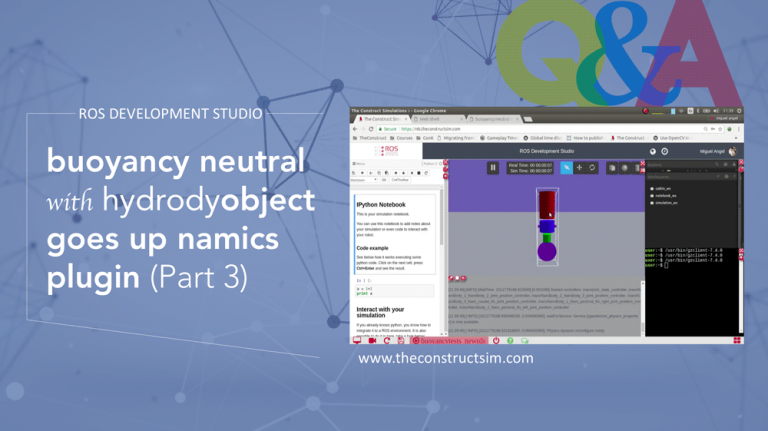This screenshot has height=431, width=768.
Task: Show the hidden bookmarks overflow chevron
Action: [x=736, y=138]
